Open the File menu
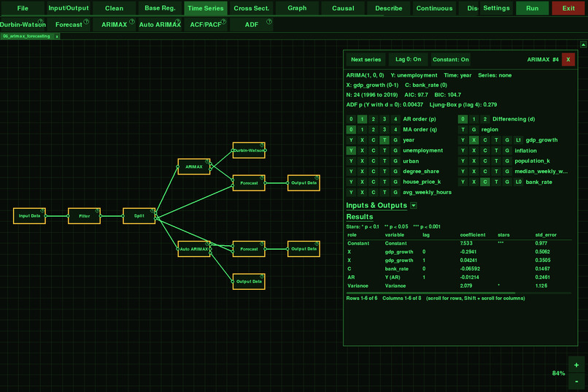This screenshot has width=588, height=392. [x=23, y=8]
